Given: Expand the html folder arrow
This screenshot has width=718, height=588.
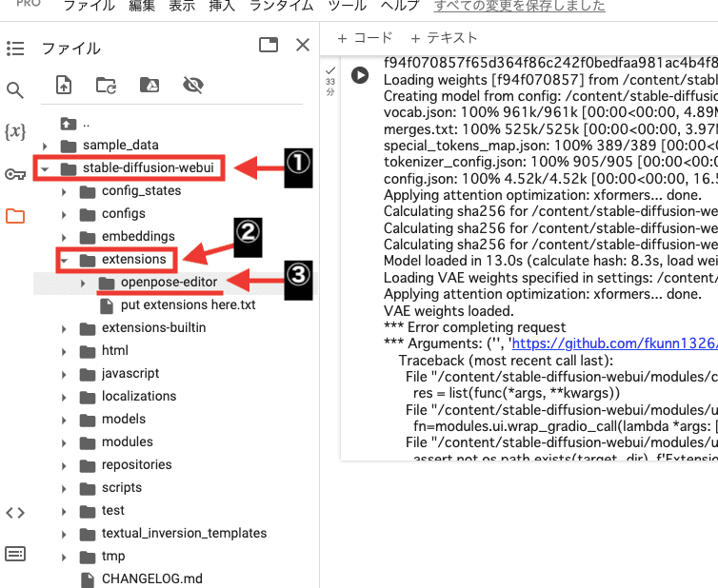Looking at the screenshot, I should point(64,352).
